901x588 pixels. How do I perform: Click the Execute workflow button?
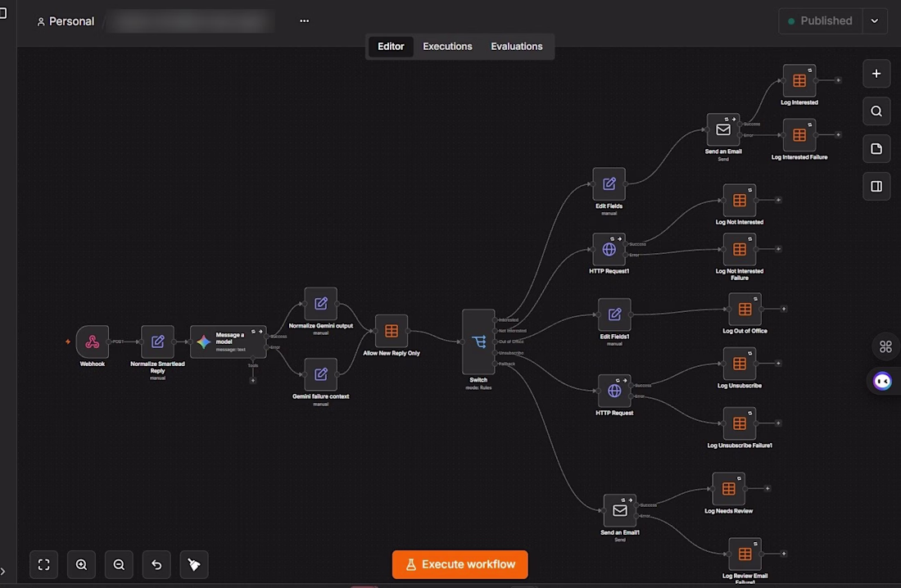point(460,564)
